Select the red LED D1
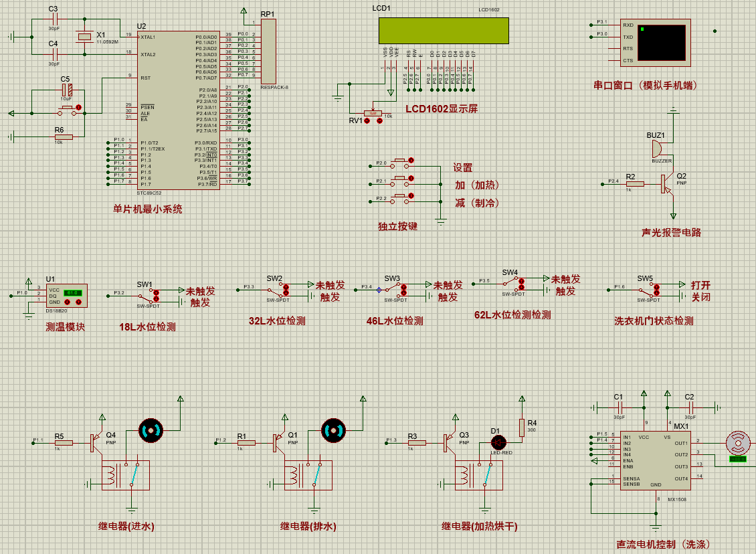 click(498, 442)
